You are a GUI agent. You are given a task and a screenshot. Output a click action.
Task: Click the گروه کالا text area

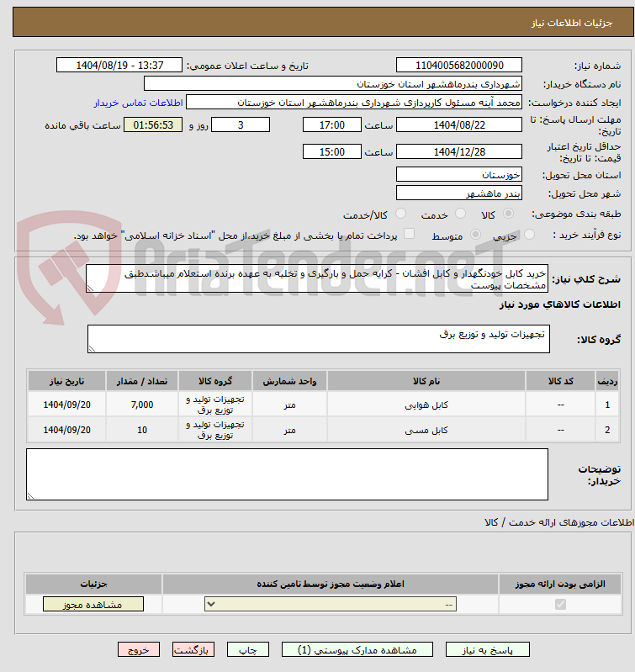click(x=319, y=339)
